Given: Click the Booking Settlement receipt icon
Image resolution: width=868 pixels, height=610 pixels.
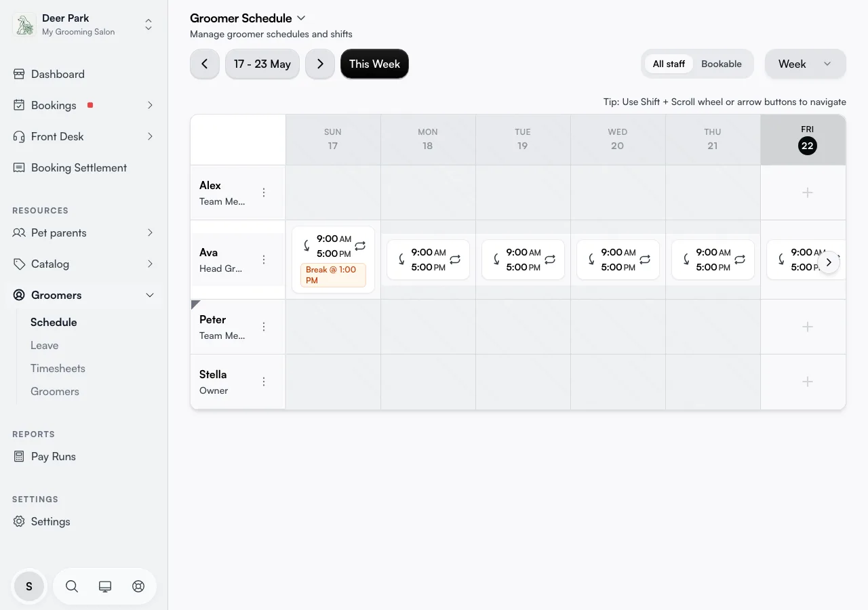Looking at the screenshot, I should pos(19,168).
